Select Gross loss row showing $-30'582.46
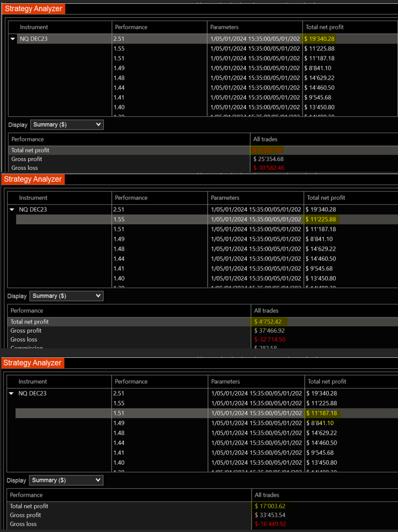398x532 pixels. (203, 168)
